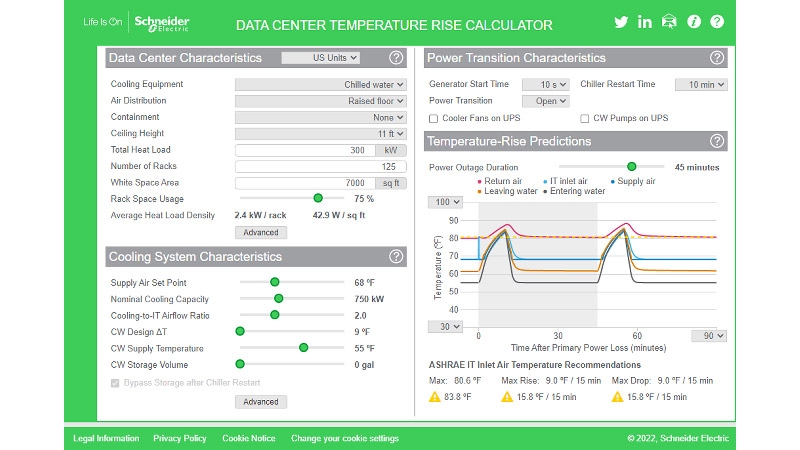
Task: Click the email share icon
Action: (x=669, y=21)
